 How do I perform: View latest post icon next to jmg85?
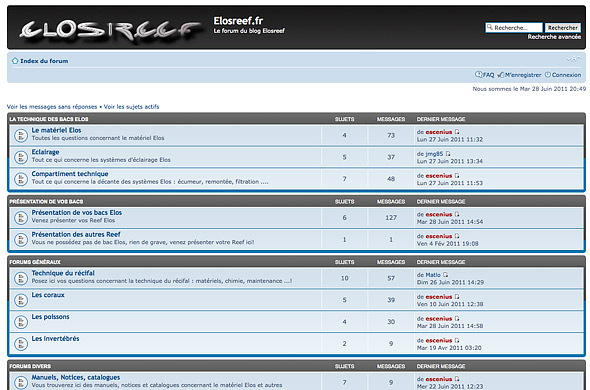point(448,154)
